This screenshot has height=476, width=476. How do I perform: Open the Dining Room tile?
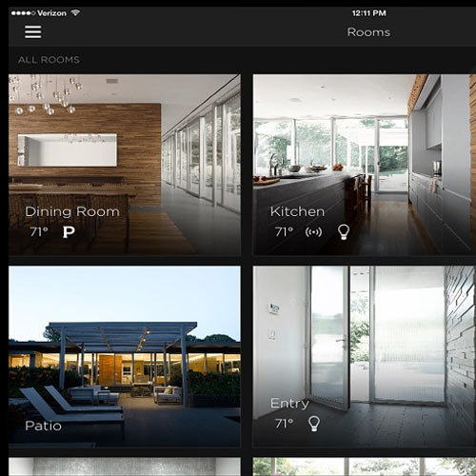click(125, 165)
